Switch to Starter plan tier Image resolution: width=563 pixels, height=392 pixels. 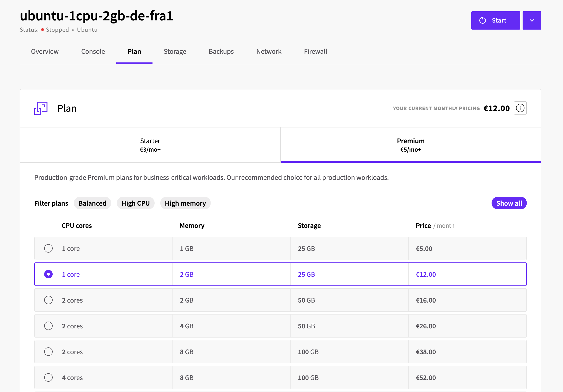[x=150, y=145]
